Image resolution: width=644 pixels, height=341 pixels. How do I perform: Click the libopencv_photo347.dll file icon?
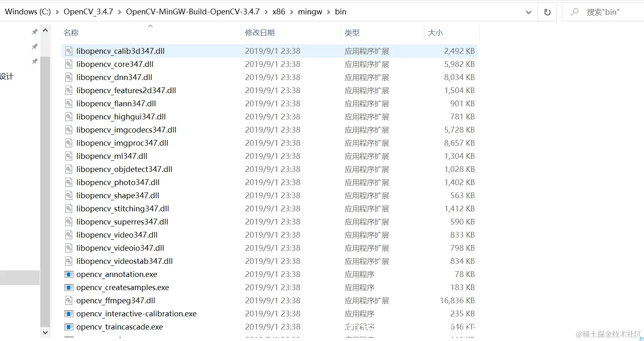click(x=69, y=182)
